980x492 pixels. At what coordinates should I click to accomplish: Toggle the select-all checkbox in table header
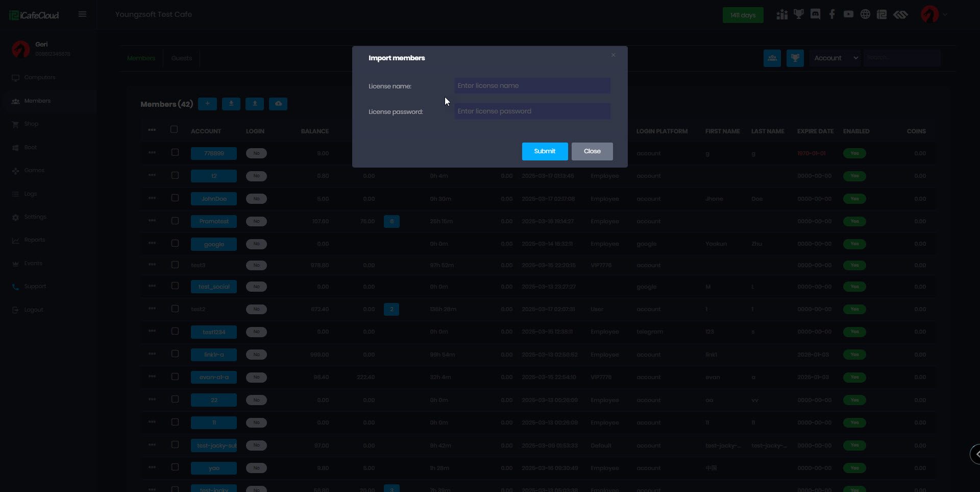point(174,130)
